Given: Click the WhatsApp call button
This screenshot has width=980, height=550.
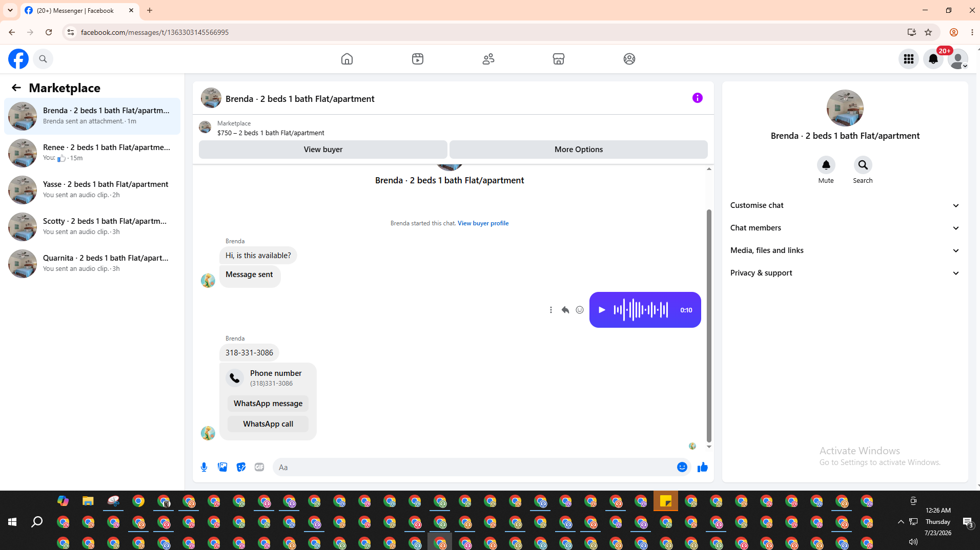Looking at the screenshot, I should pos(268,424).
